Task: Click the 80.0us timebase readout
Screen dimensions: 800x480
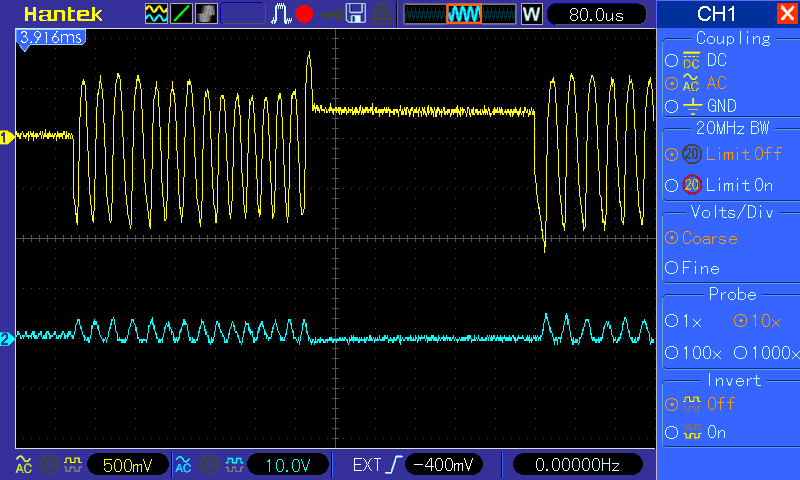Action: [596, 15]
